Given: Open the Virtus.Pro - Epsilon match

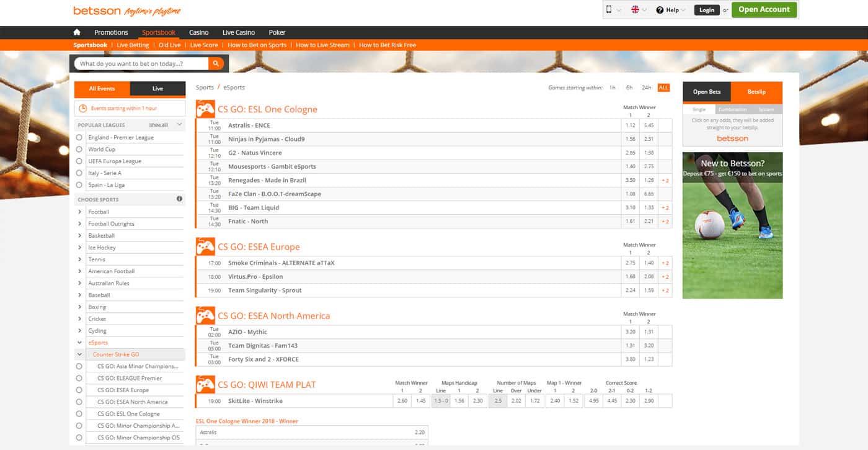Looking at the screenshot, I should 255,277.
